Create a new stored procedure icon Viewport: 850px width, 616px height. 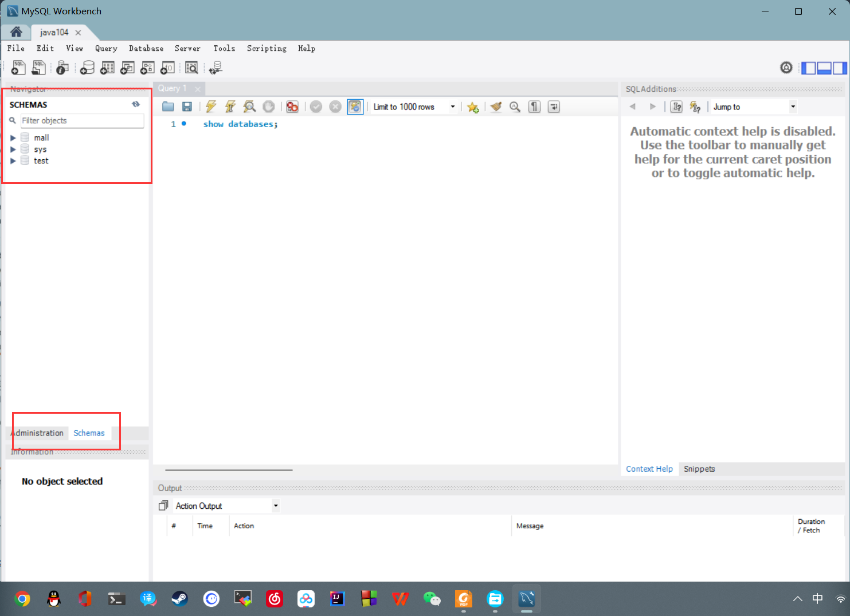(x=147, y=68)
